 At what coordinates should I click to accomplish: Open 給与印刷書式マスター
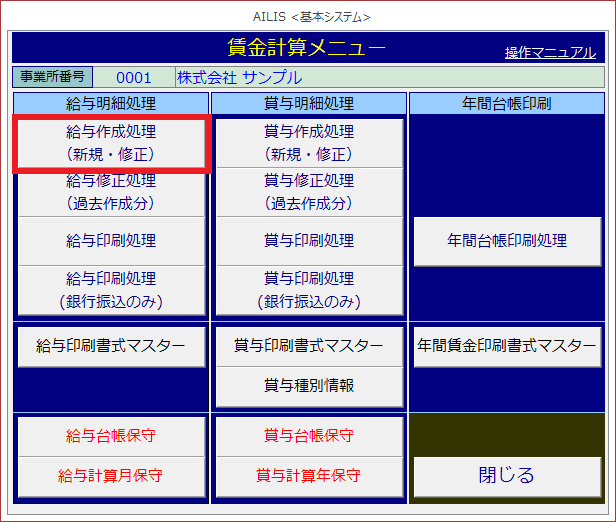pos(111,346)
